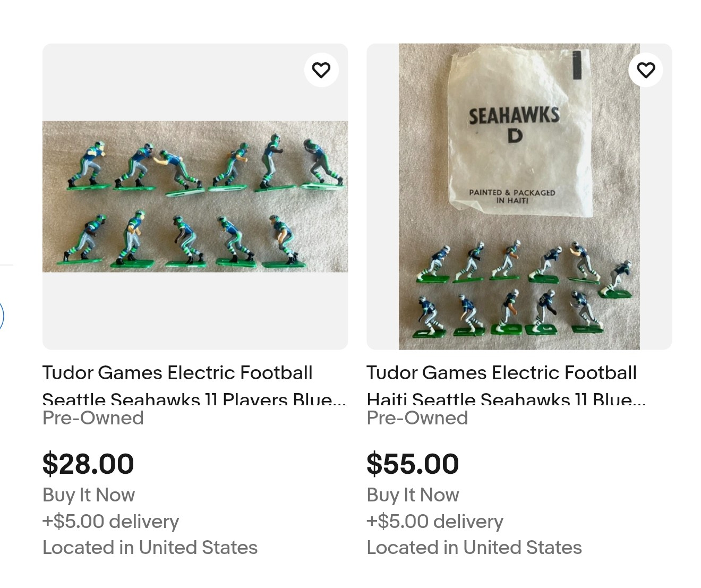Click 'Pre-Owned' on the 11 Players listing
The height and width of the screenshot is (588, 701).
tap(93, 418)
